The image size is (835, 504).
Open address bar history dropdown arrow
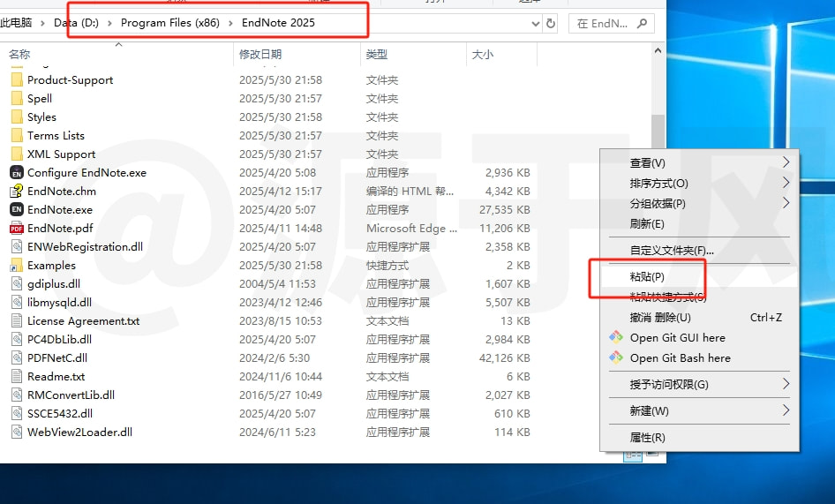point(536,24)
